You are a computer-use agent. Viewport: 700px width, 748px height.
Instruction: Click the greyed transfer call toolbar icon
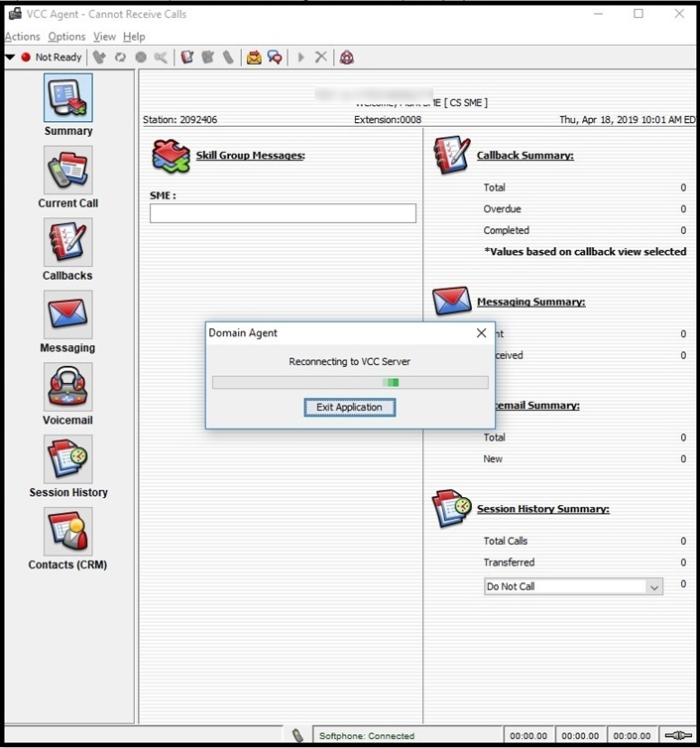[x=162, y=58]
